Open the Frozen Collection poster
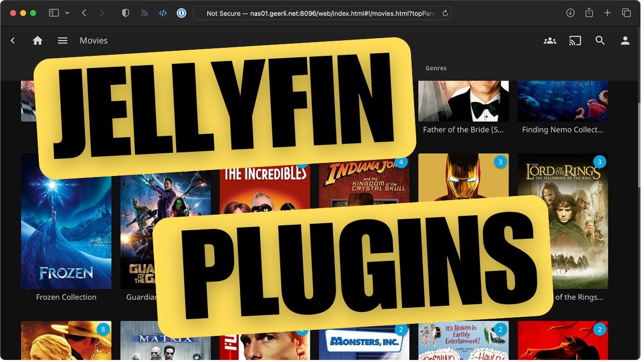The width and height of the screenshot is (644, 362). pos(66,221)
